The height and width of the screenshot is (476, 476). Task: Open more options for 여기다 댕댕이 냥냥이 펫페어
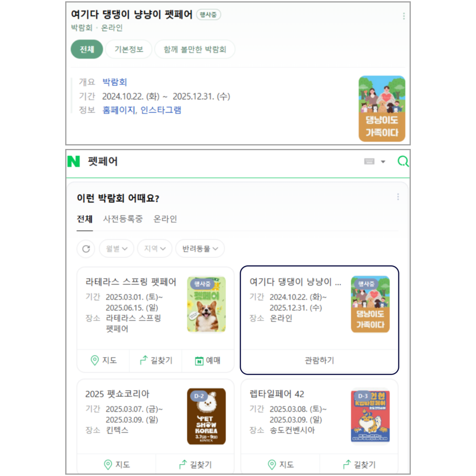[404, 16]
